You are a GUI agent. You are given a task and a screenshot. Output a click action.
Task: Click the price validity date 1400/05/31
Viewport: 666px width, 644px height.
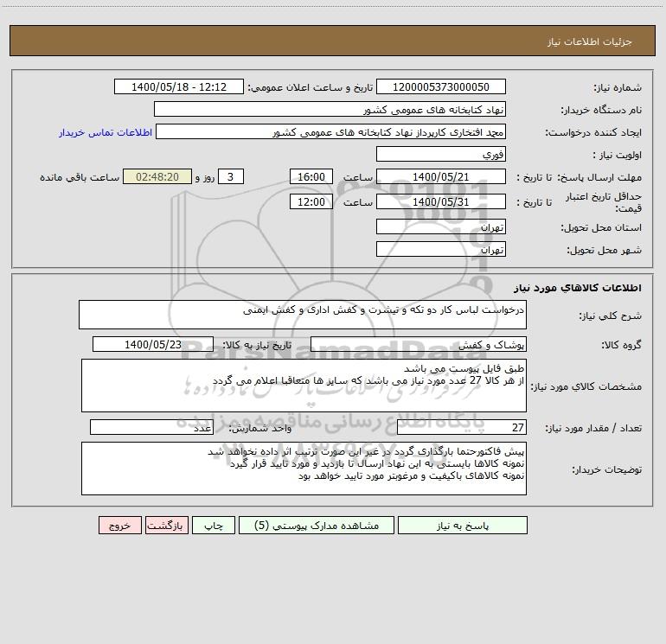[441, 202]
